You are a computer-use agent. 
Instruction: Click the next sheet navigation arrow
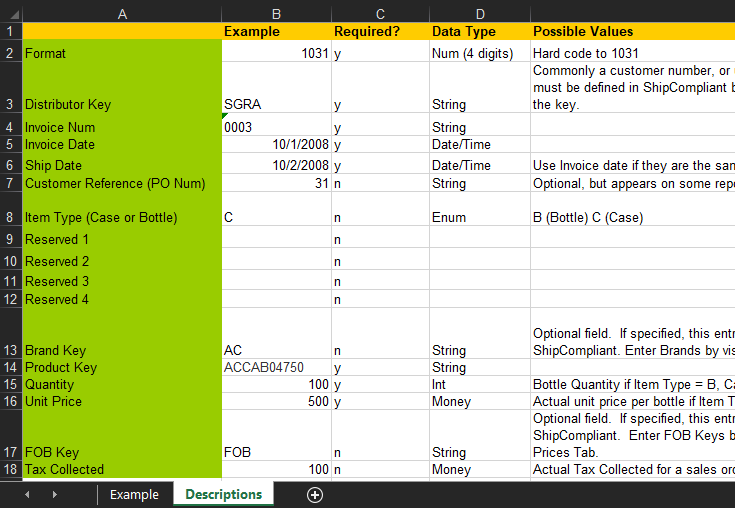[54, 495]
